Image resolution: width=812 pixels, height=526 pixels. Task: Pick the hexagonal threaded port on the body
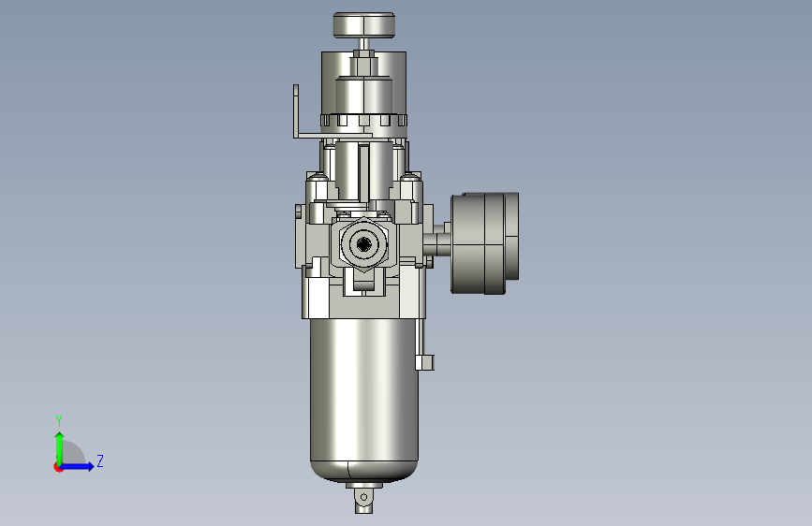pos(364,244)
